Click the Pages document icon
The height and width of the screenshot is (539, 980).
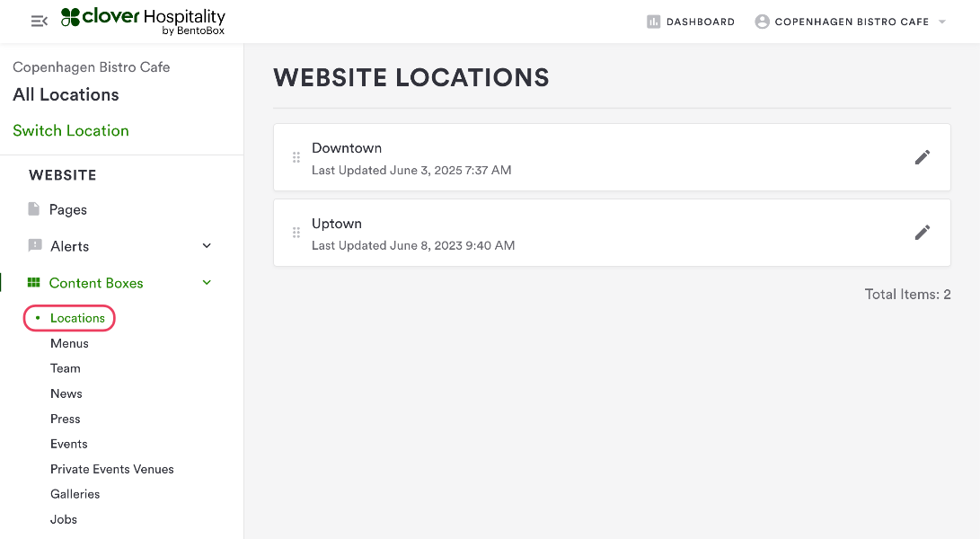(x=34, y=208)
